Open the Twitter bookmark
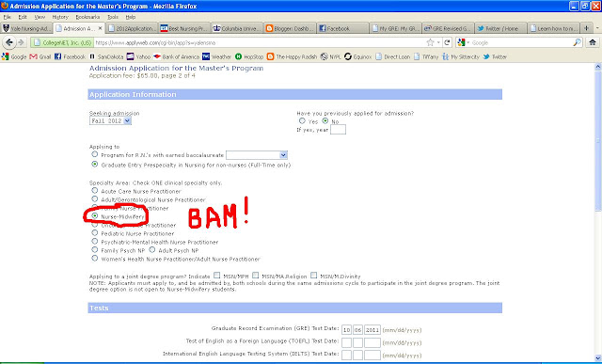602x364 pixels. pos(496,56)
